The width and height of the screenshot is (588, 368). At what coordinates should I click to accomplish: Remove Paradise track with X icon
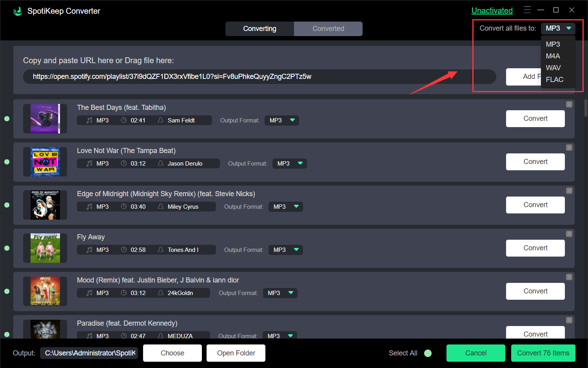coord(569,320)
